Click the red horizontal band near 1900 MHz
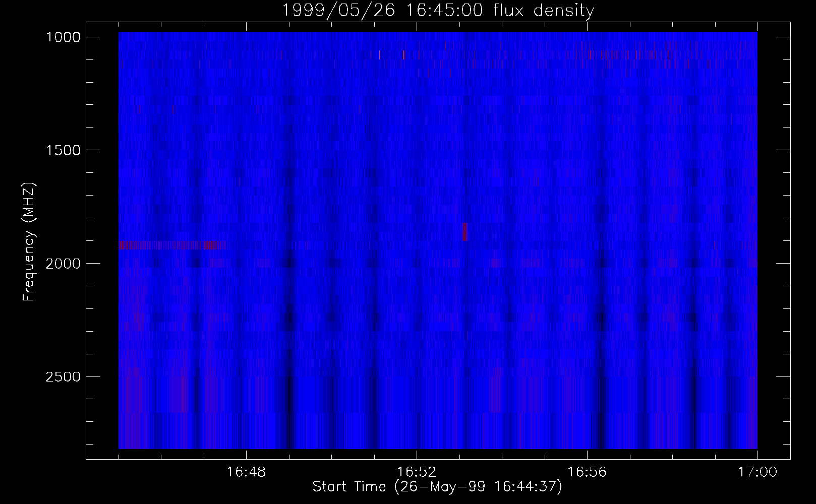Image resolution: width=816 pixels, height=504 pixels. 174,245
